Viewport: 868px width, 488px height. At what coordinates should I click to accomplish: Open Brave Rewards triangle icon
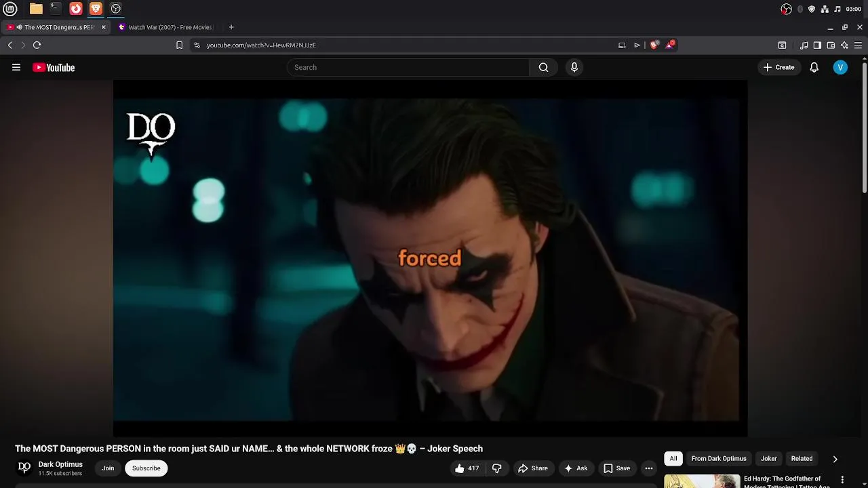pos(670,45)
